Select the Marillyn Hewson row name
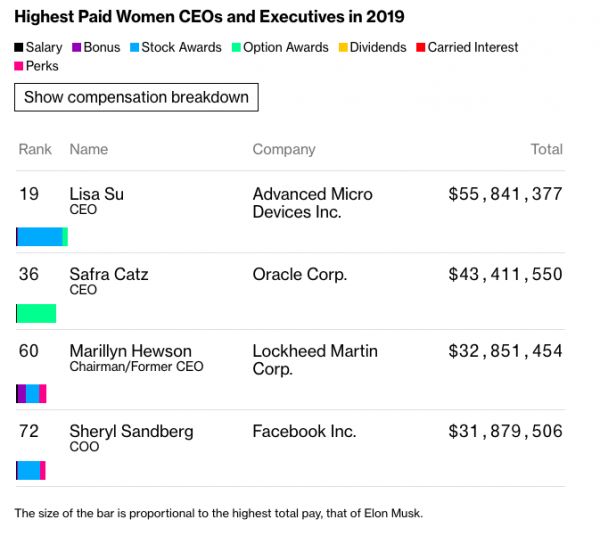The height and width of the screenshot is (536, 600). click(128, 351)
